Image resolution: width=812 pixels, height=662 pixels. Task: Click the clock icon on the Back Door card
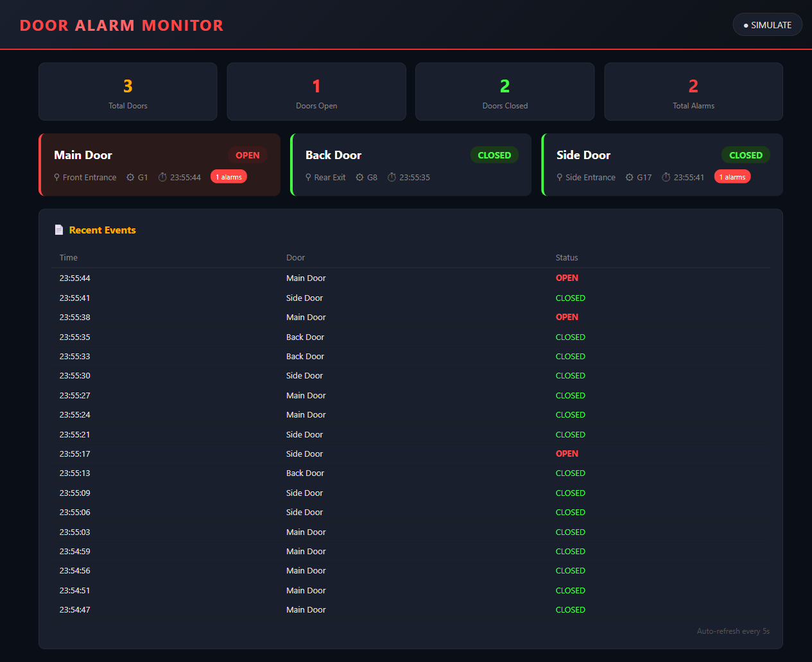392,177
